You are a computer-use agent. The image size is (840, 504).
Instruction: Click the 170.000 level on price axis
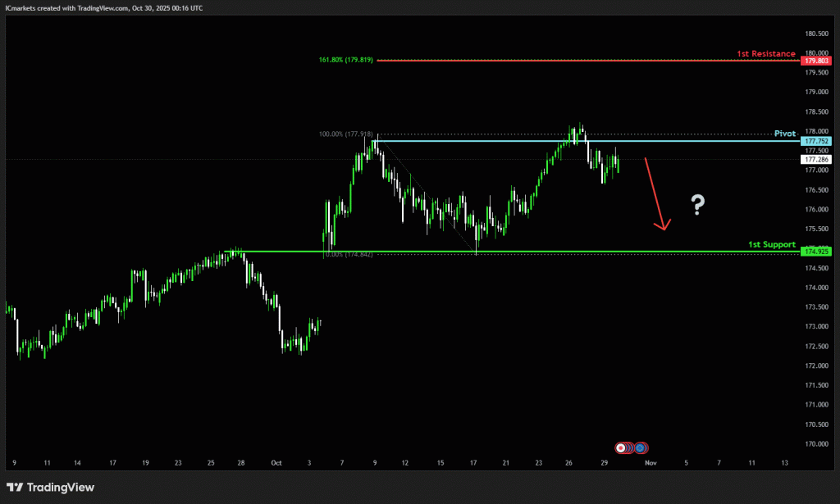point(816,444)
